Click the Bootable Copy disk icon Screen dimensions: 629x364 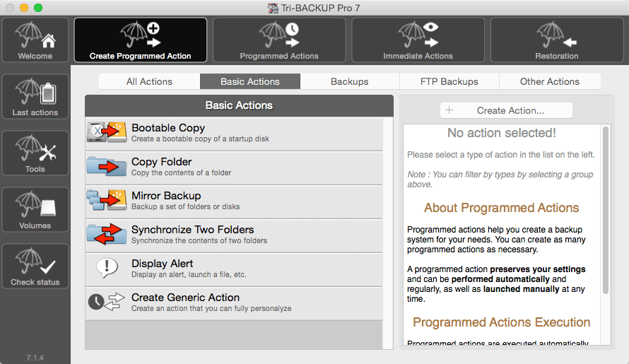click(107, 132)
